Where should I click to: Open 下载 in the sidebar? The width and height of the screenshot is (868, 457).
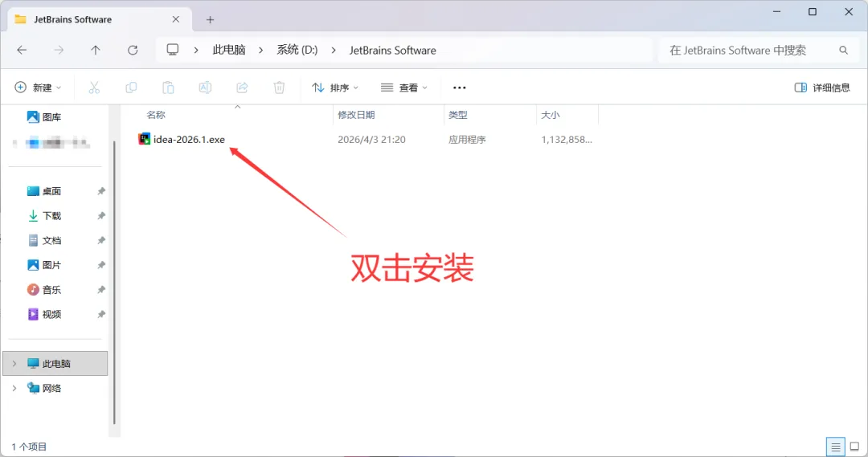44,216
